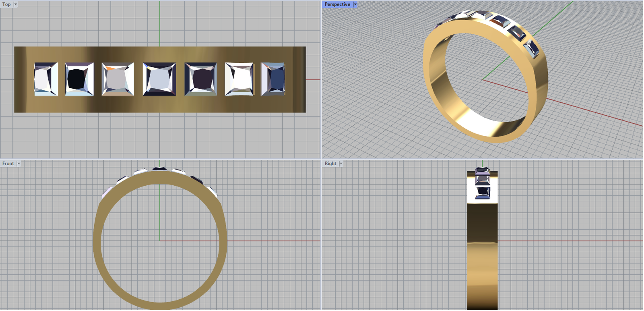
Task: Pick the second gem with black center
Action: tap(79, 79)
